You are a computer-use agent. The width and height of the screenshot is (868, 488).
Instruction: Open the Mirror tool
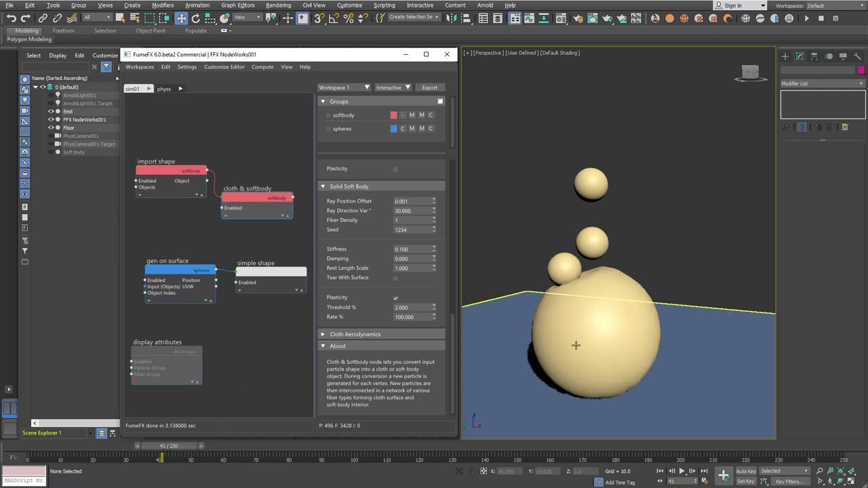click(451, 18)
